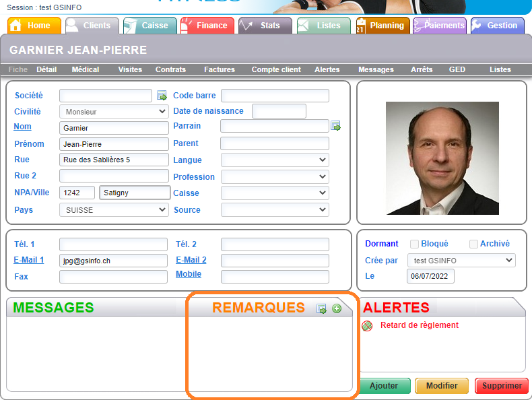Open the Compte client tab
532x400 pixels.
[x=276, y=69]
